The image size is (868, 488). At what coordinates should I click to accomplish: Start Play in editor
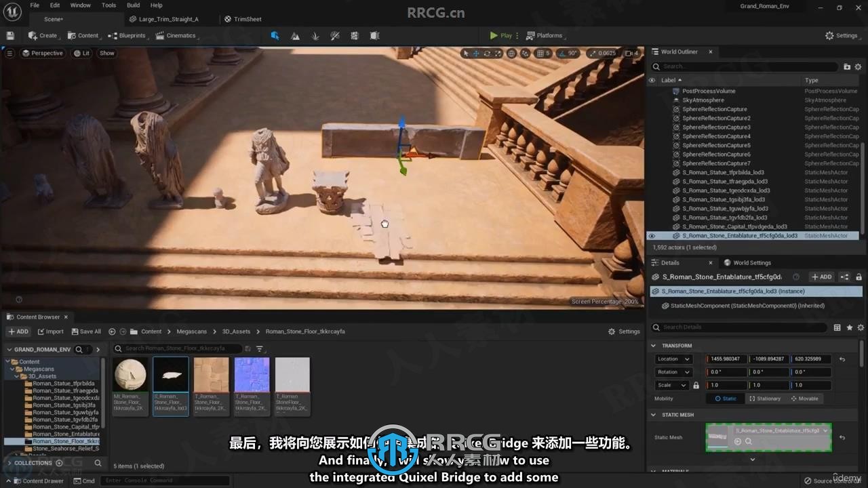pos(501,35)
